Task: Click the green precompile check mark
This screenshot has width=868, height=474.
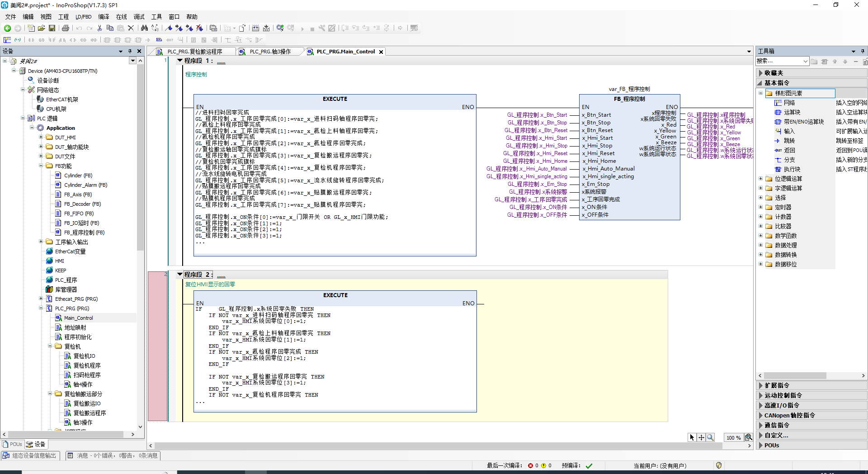Action: point(589,465)
